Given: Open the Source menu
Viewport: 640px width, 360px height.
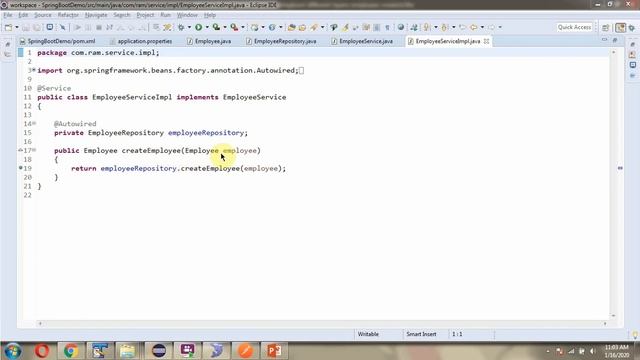Looking at the screenshot, I should [x=43, y=15].
